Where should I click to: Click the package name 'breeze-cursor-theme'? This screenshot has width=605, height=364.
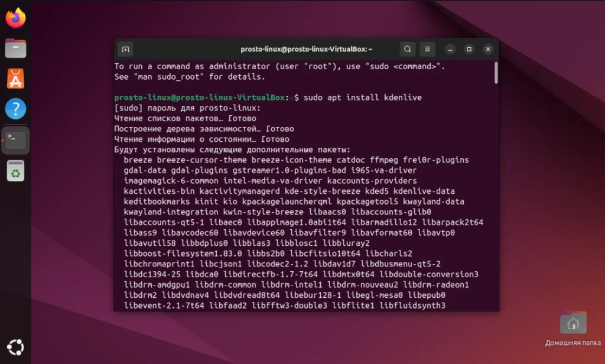click(202, 160)
